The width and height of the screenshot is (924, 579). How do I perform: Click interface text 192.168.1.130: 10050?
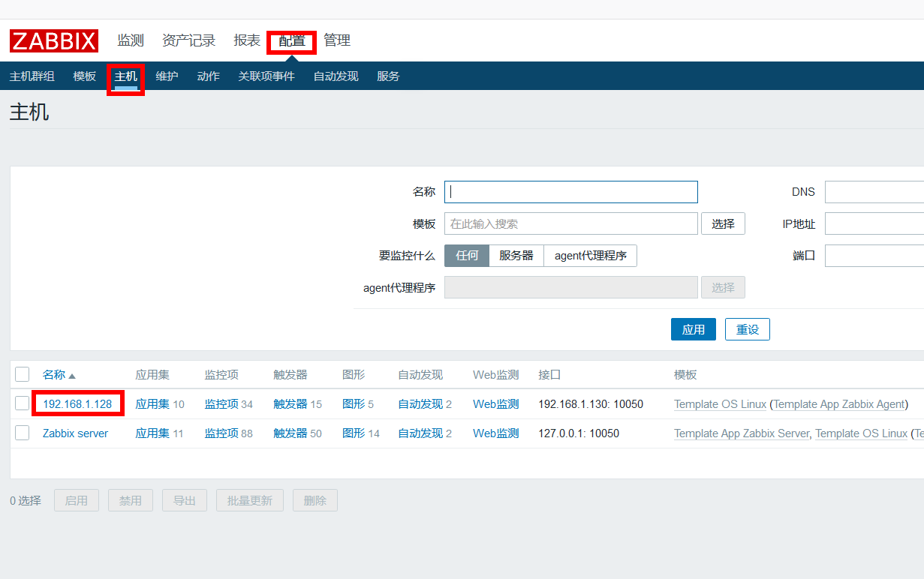click(x=591, y=404)
